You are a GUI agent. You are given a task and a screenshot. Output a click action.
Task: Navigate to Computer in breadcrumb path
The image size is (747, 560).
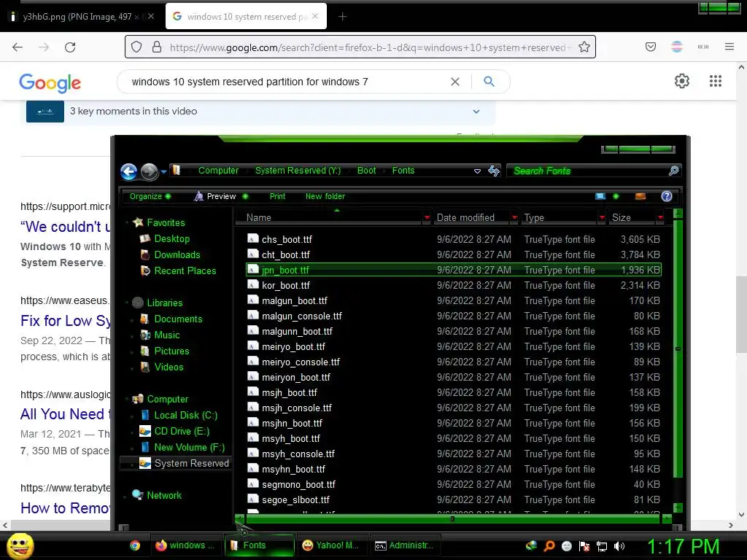pyautogui.click(x=218, y=171)
